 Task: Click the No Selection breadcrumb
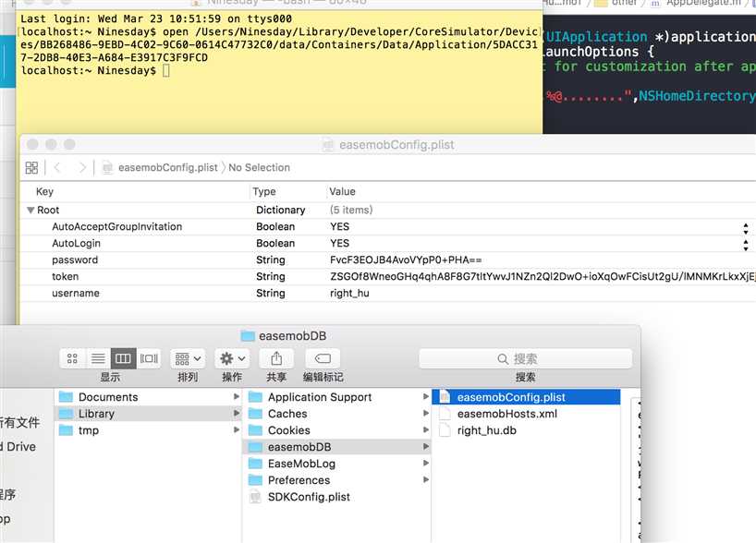click(x=260, y=168)
